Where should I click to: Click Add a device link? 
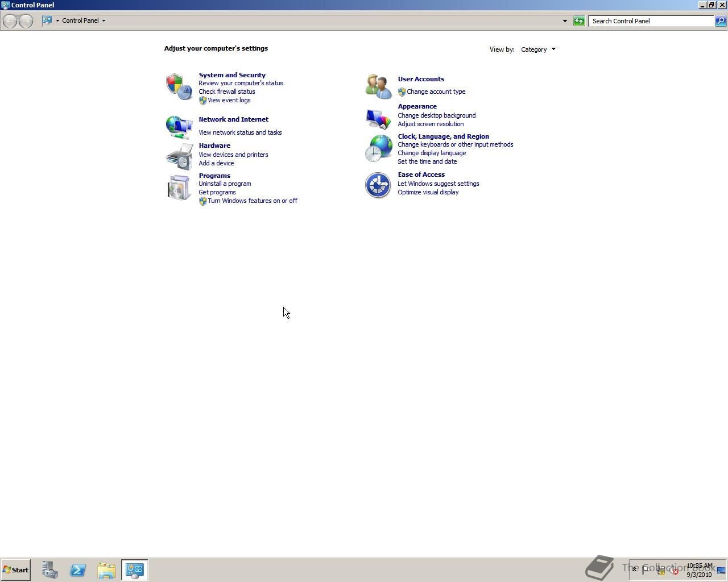[216, 163]
